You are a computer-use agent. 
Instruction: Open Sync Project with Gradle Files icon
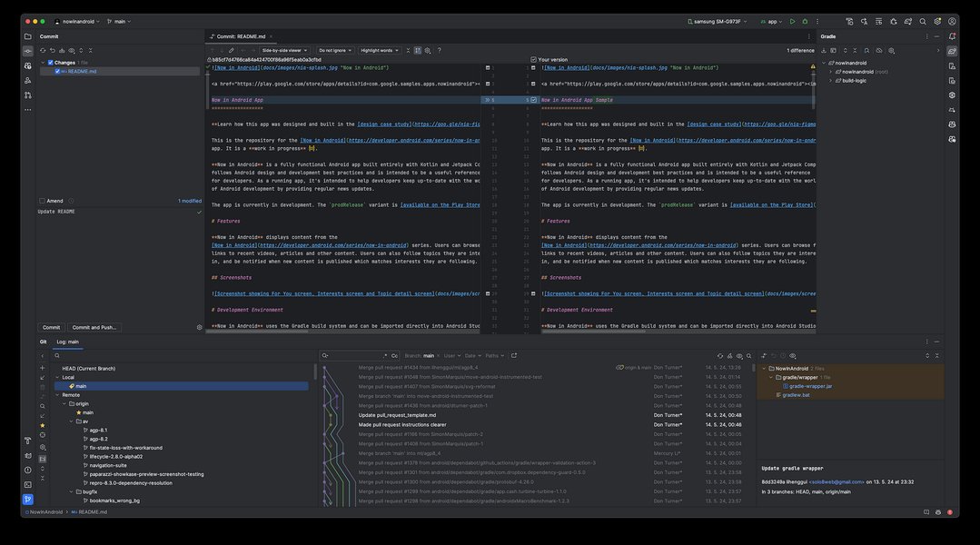tap(907, 21)
